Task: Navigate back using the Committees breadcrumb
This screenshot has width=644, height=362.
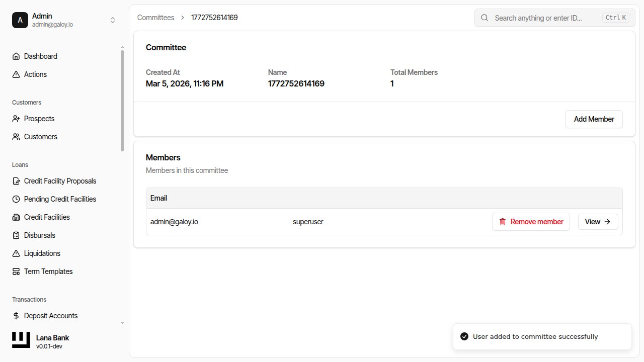Action: [x=155, y=17]
